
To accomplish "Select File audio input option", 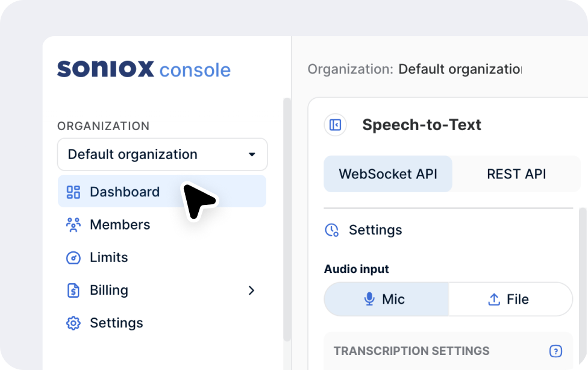I will click(510, 299).
